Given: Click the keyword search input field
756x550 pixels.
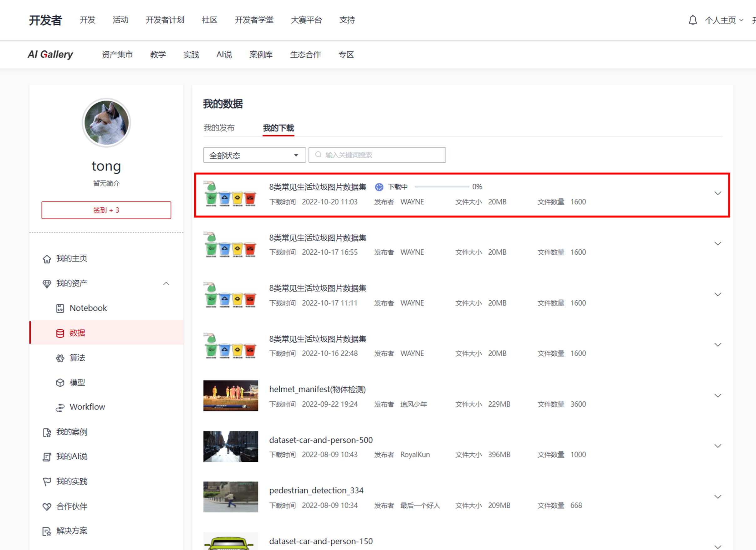Looking at the screenshot, I should (x=377, y=155).
